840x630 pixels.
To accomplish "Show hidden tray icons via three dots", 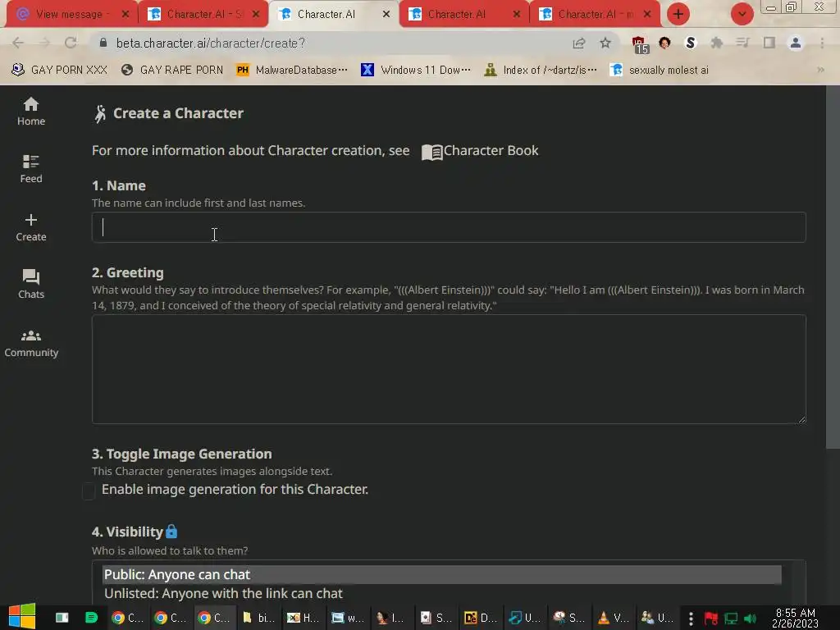I will tap(691, 619).
